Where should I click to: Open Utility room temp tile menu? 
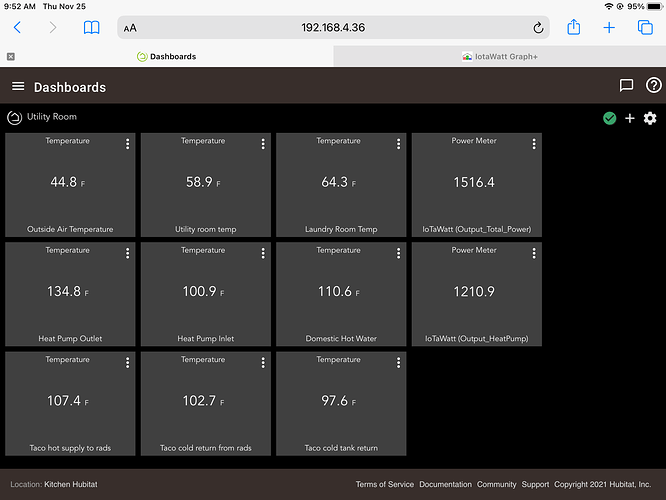(x=263, y=144)
